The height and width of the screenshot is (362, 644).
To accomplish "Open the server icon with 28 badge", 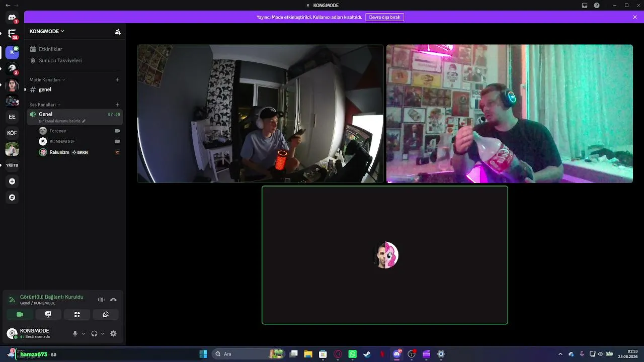I will (12, 34).
